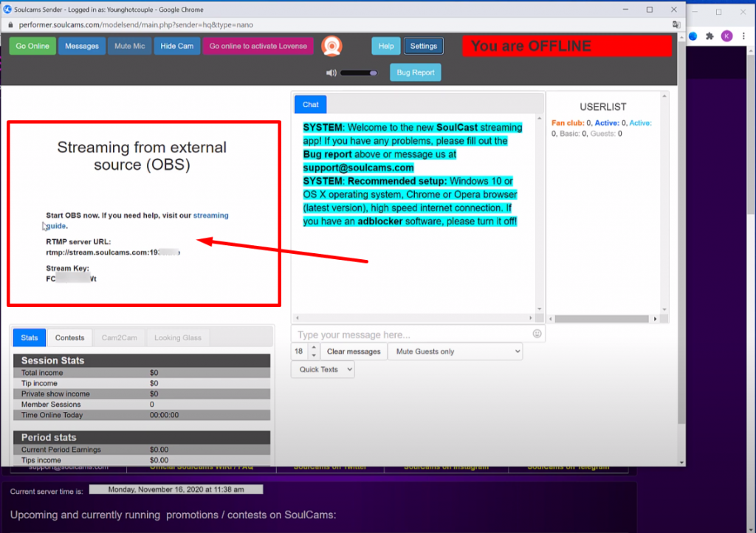Viewport: 756px width, 533px height.
Task: Click the performer.soulcams.com address bar URL
Action: (136, 24)
